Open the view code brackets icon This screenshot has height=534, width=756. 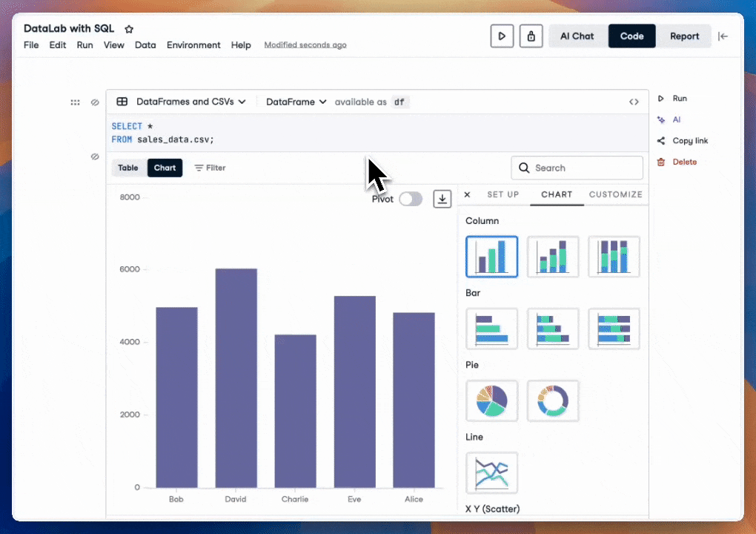point(634,102)
